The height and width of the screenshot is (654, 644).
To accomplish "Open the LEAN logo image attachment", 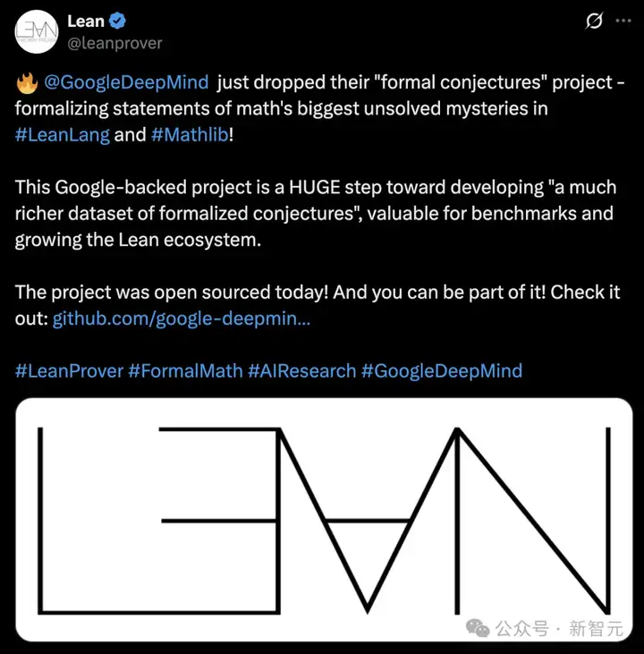I will pos(324,520).
